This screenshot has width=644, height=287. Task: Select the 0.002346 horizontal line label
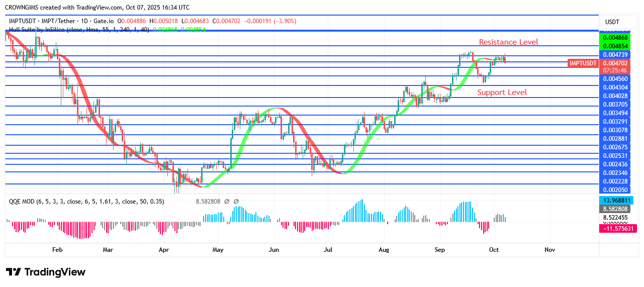pyautogui.click(x=615, y=172)
